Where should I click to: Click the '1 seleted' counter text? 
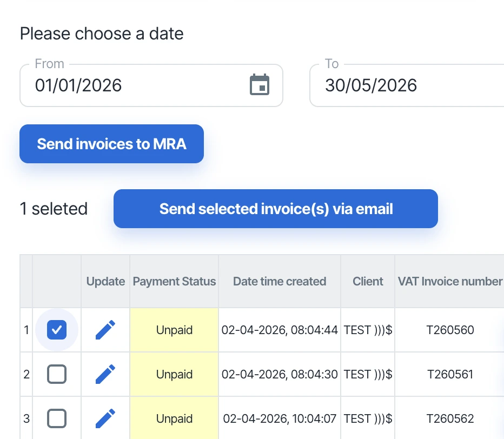[x=54, y=209]
